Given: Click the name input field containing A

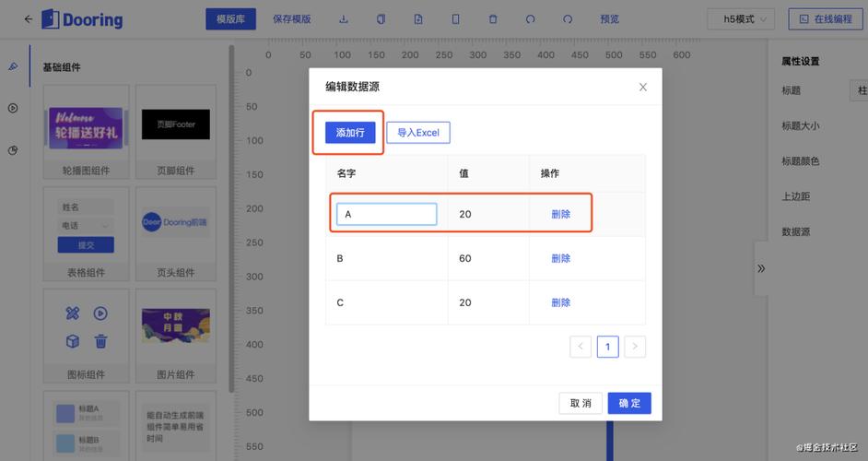Looking at the screenshot, I should (x=386, y=214).
